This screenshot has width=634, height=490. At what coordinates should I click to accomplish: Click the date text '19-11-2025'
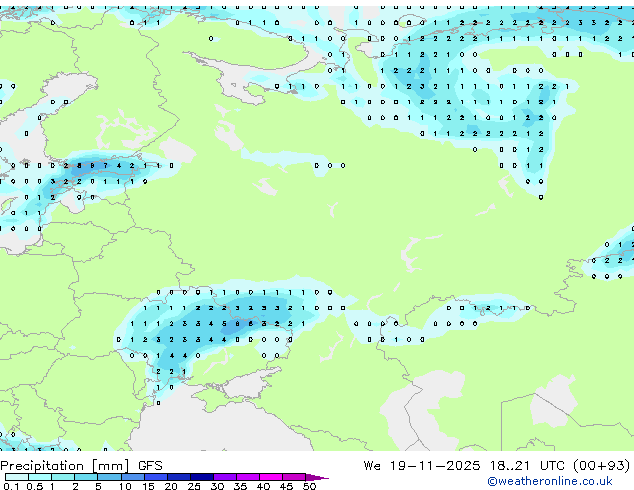435,466
